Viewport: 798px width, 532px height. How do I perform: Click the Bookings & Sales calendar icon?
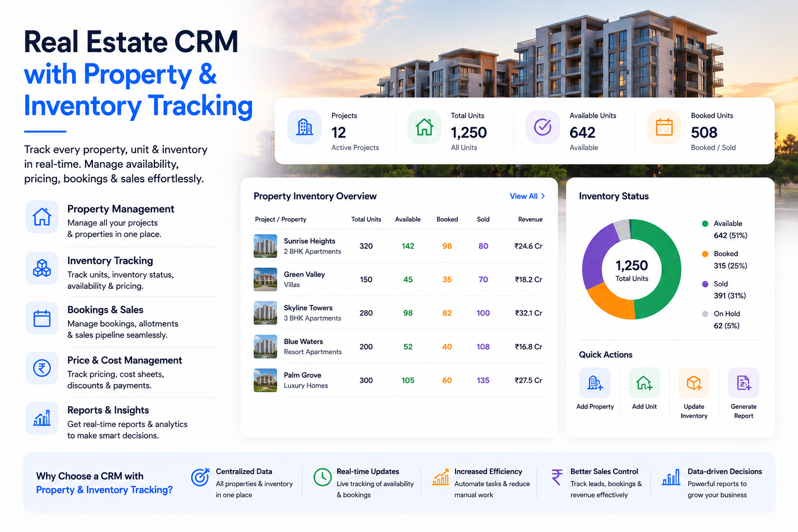click(x=42, y=318)
